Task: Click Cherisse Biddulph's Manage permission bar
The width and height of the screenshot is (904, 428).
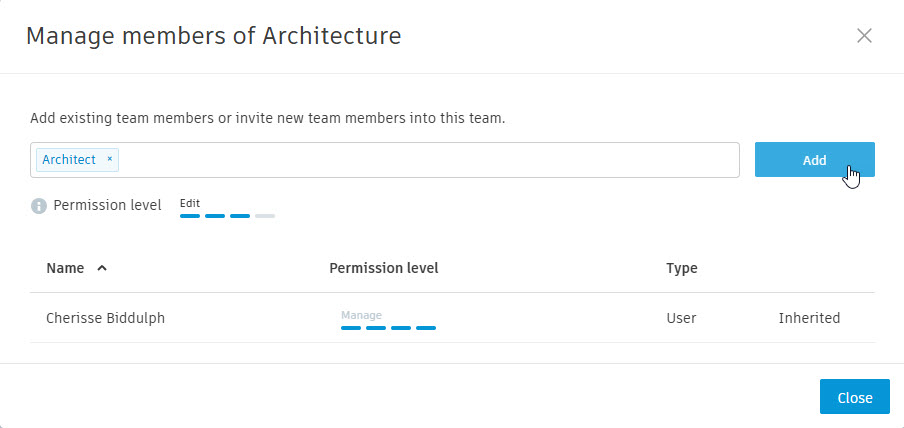Action: click(x=389, y=328)
